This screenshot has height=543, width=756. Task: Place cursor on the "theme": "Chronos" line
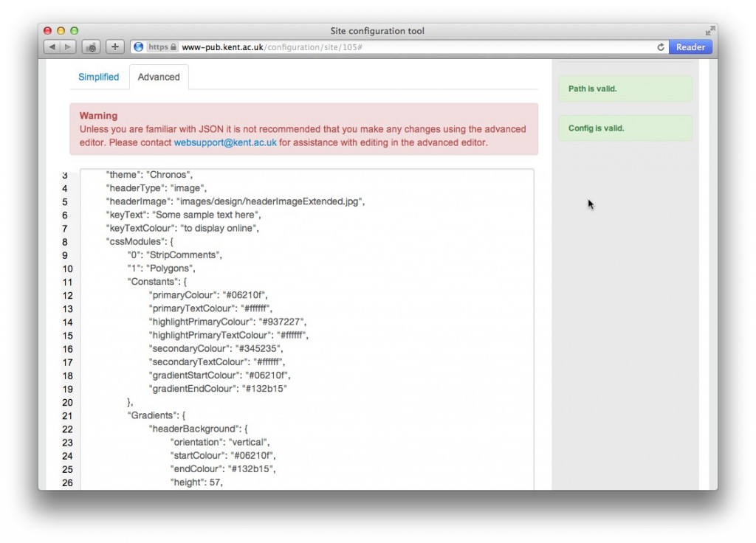[150, 175]
